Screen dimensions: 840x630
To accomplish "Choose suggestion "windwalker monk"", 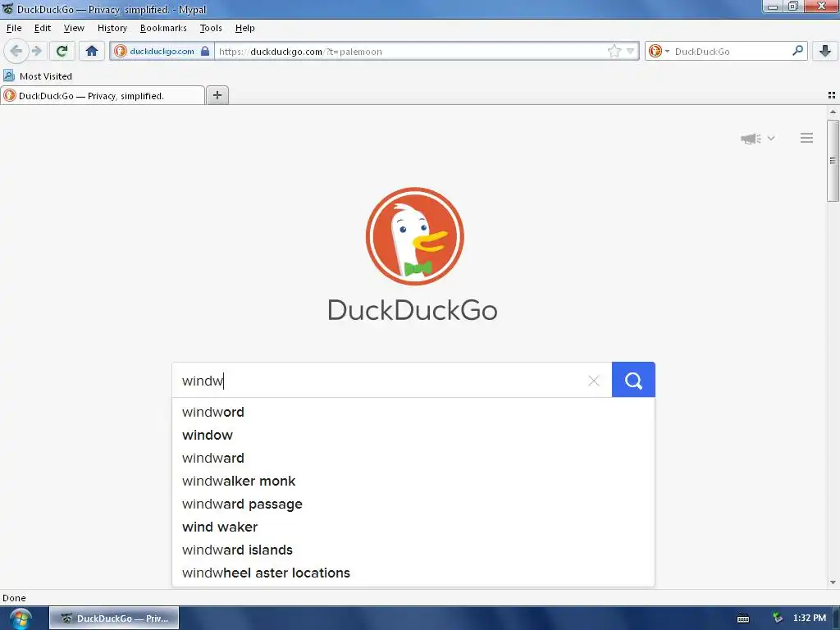I will pos(413,481).
